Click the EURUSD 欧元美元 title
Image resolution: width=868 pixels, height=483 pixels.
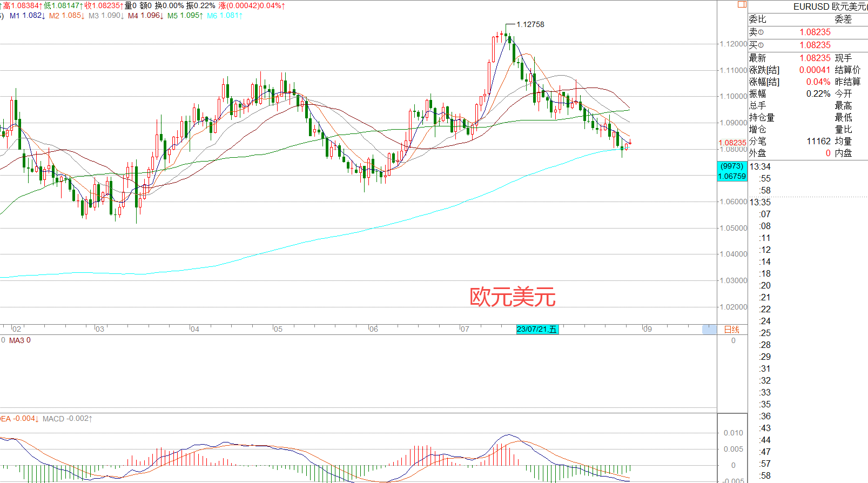tap(830, 6)
